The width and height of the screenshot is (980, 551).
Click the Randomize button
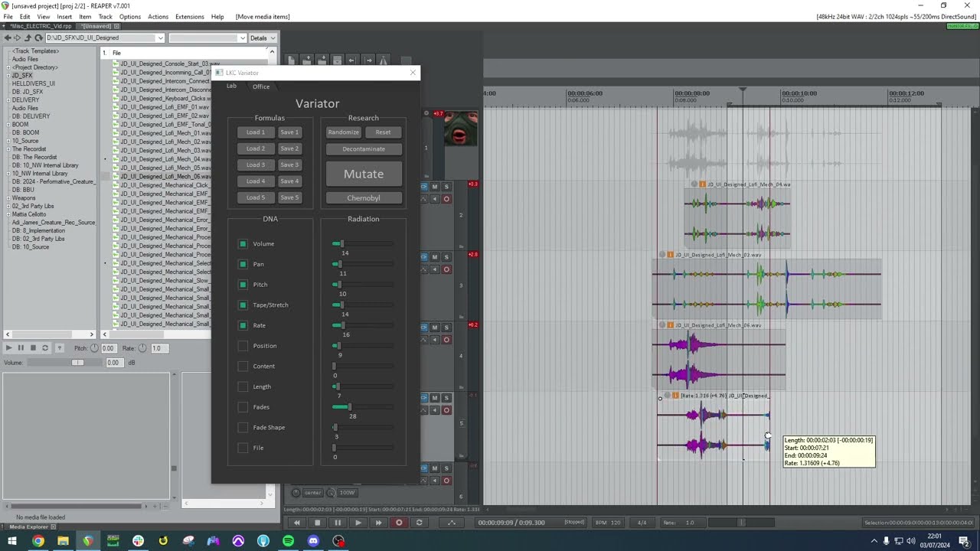point(344,132)
